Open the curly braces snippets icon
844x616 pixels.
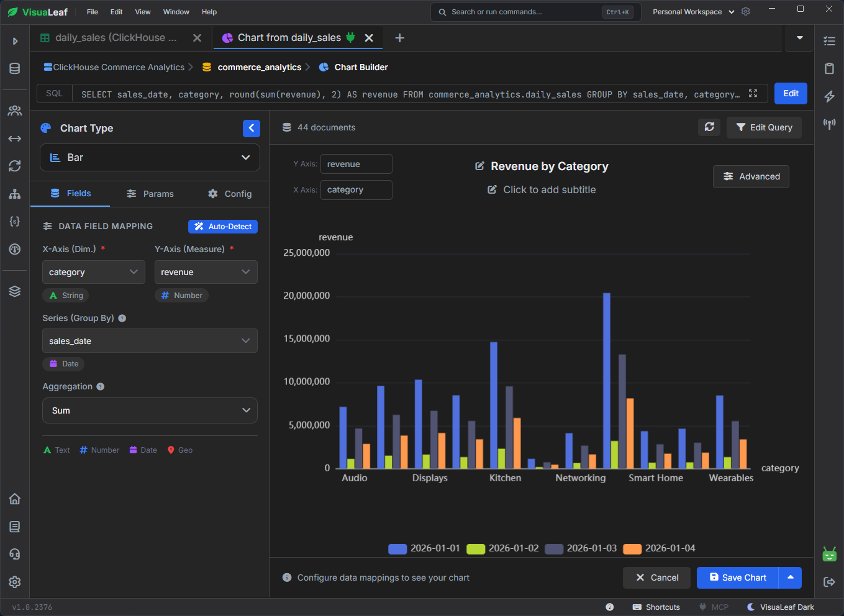(15, 221)
